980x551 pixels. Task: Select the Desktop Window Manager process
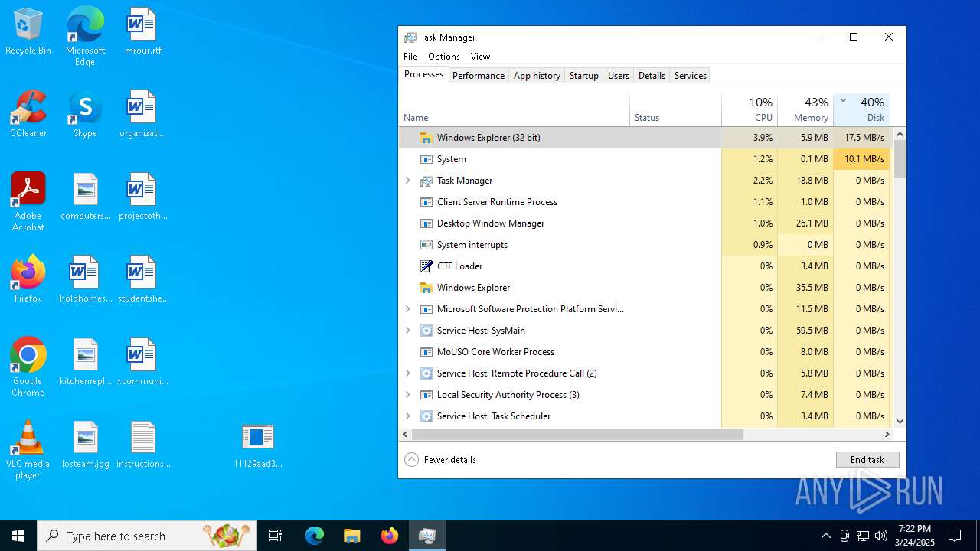644,223
